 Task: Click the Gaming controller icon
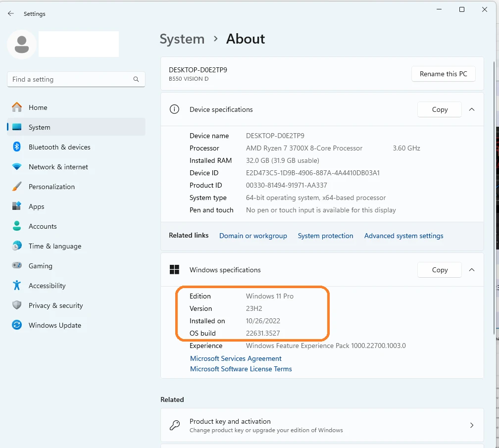(x=17, y=266)
